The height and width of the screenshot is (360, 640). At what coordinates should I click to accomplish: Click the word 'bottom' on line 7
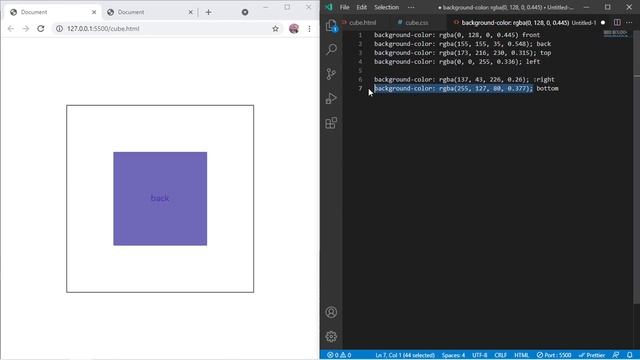(547, 89)
